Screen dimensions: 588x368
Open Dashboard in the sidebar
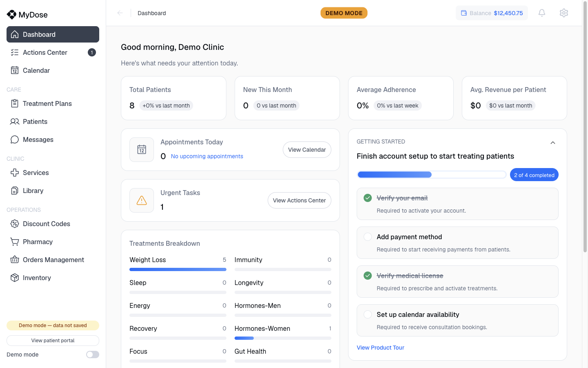[53, 34]
